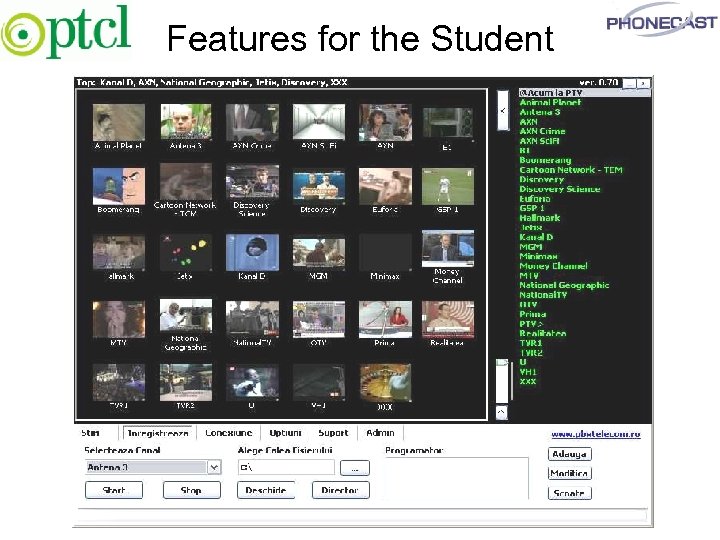The height and width of the screenshot is (540, 720).
Task: Open the Animal Planet channel thumbnail
Action: click(118, 122)
